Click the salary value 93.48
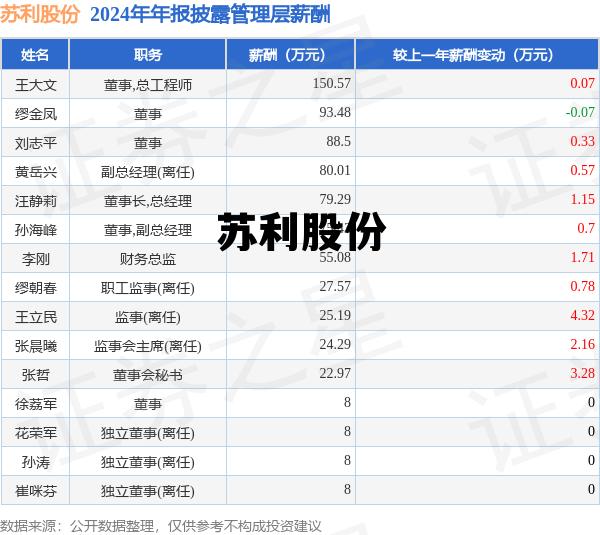The image size is (600, 535). (335, 112)
